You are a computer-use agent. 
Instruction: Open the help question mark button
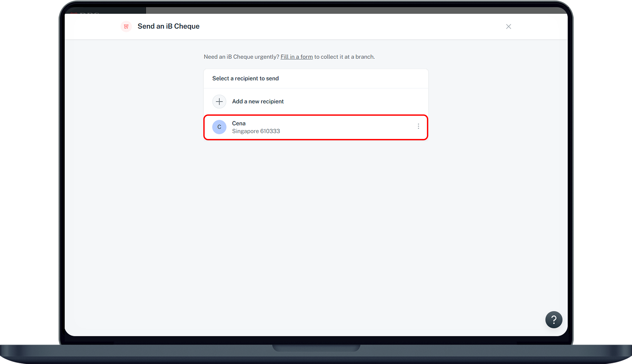pos(553,320)
